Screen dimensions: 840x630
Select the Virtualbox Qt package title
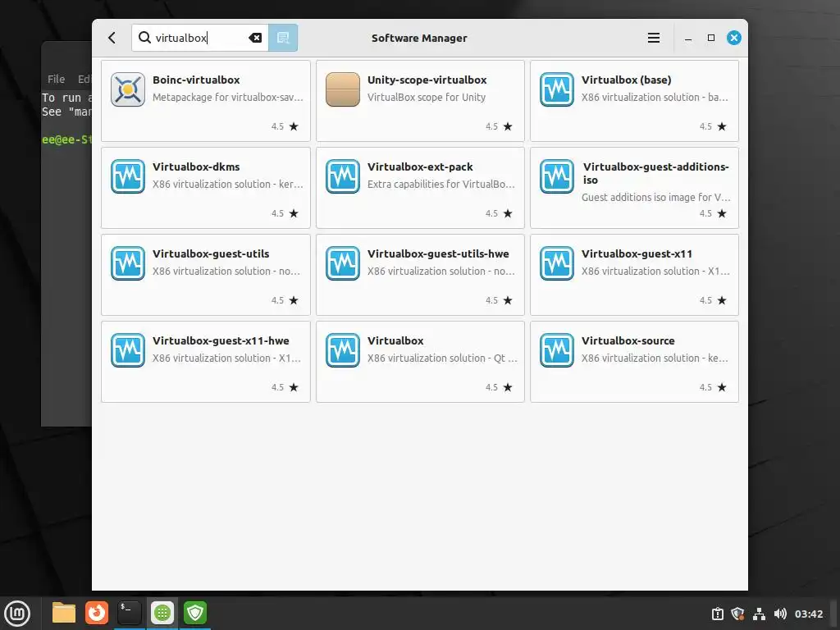click(395, 340)
